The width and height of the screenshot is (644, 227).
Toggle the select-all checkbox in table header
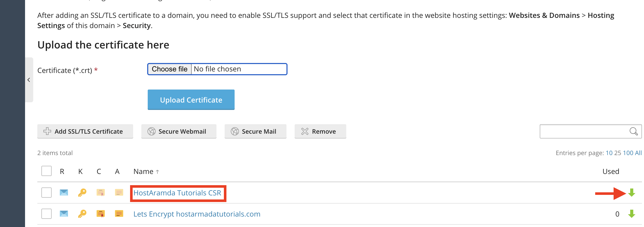click(47, 171)
